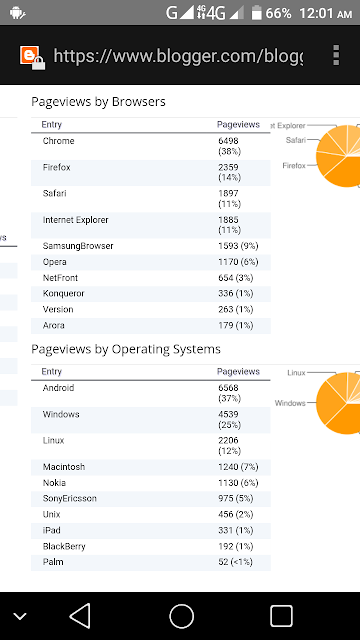This screenshot has width=360, height=640.
Task: Tap the Android home circle button
Action: coord(181,616)
